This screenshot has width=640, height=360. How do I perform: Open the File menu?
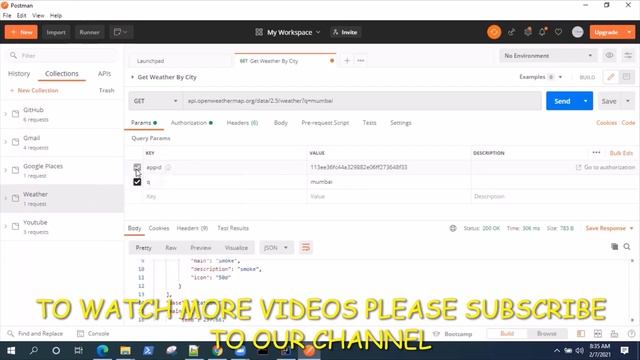(7, 16)
